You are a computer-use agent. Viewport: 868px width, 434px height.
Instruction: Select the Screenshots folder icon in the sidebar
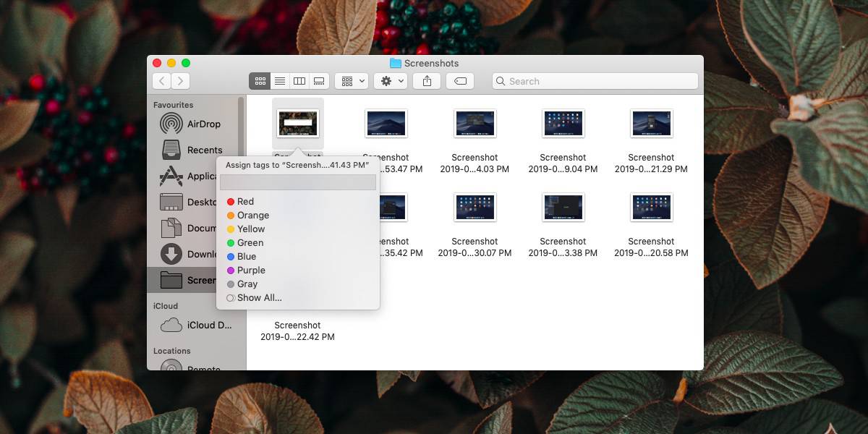click(x=171, y=280)
